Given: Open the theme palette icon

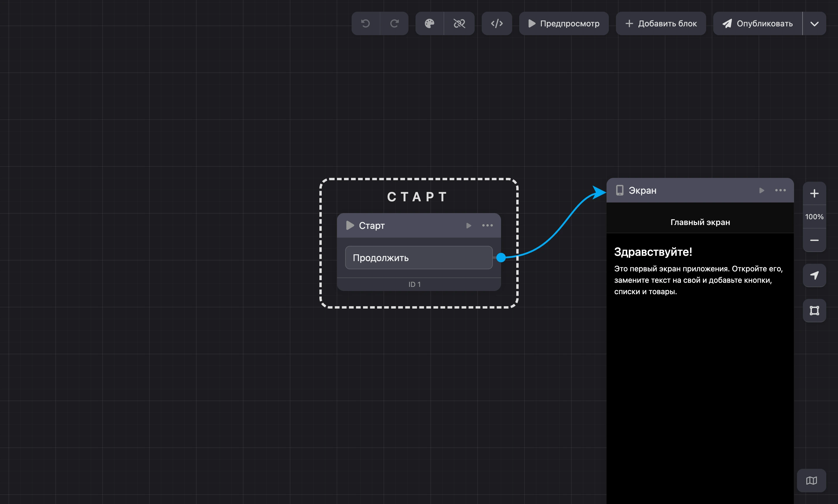Looking at the screenshot, I should [x=430, y=23].
